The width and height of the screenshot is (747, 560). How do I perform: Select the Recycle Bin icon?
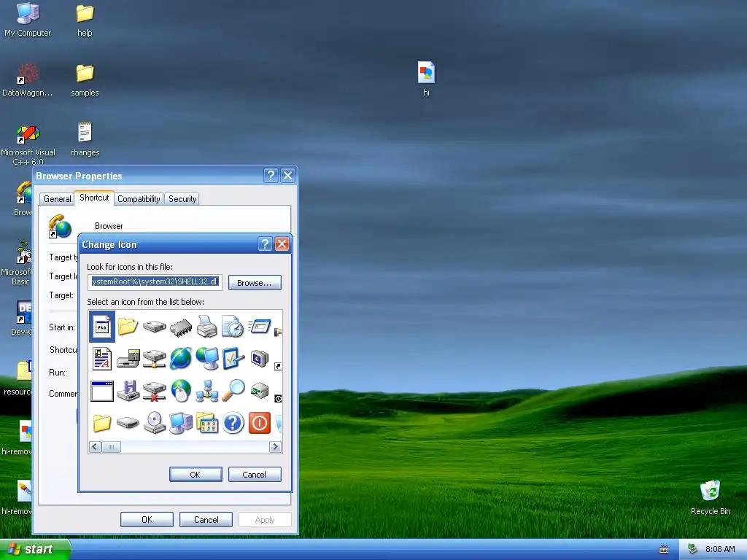click(711, 498)
